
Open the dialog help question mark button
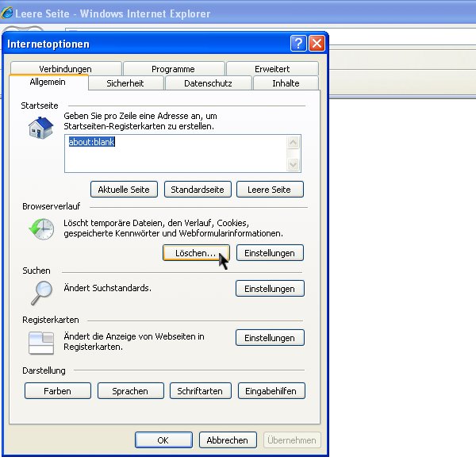coord(298,44)
